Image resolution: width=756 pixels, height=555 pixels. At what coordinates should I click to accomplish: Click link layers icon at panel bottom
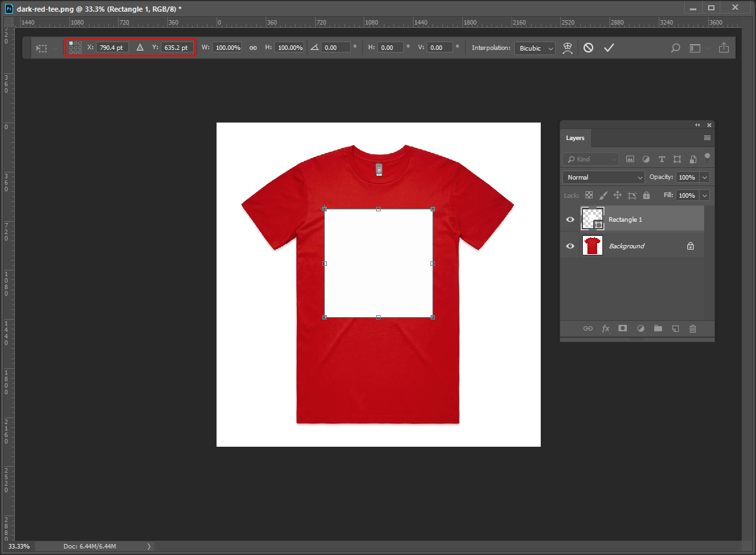(587, 328)
